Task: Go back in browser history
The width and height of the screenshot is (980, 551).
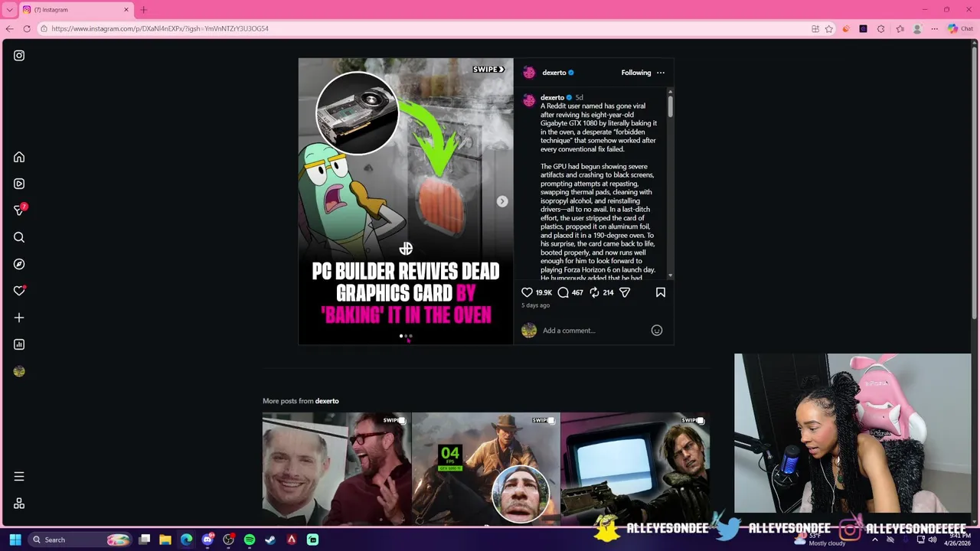Action: (x=9, y=28)
